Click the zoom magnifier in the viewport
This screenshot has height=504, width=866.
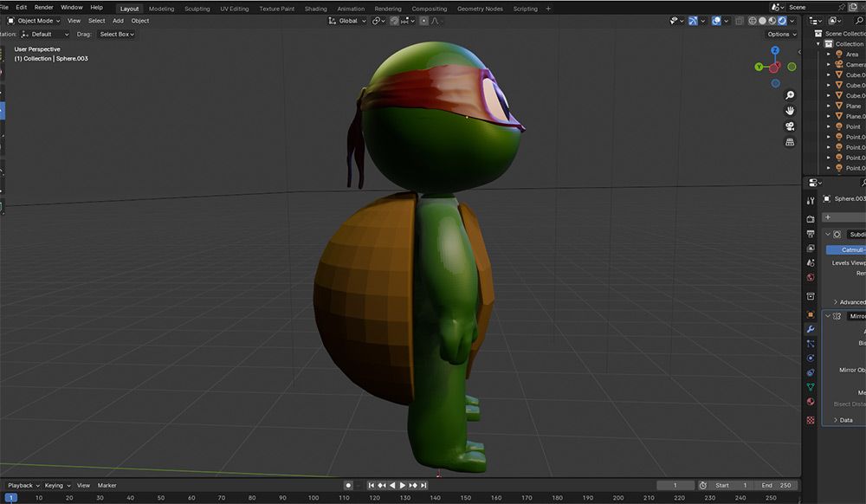[x=790, y=95]
